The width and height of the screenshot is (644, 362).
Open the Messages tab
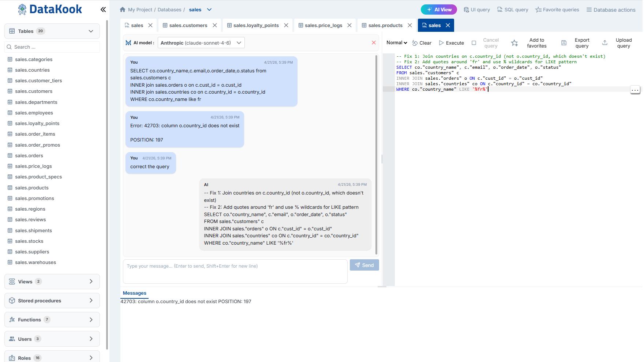[x=135, y=293]
